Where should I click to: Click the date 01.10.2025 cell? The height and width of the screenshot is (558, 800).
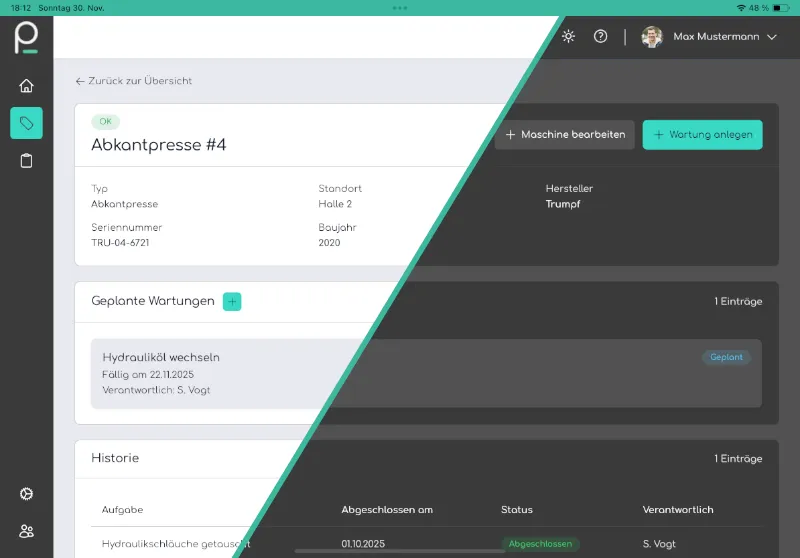point(363,544)
